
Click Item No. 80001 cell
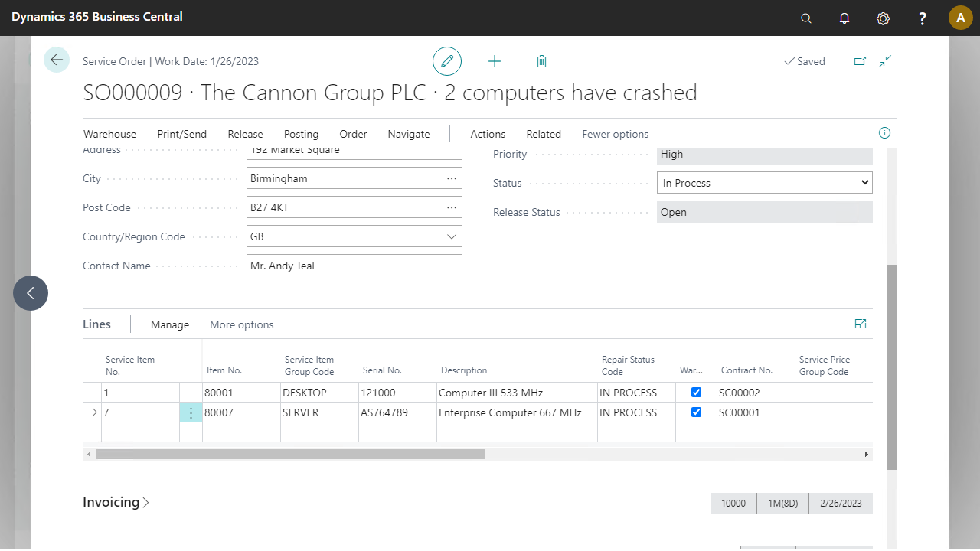point(241,393)
